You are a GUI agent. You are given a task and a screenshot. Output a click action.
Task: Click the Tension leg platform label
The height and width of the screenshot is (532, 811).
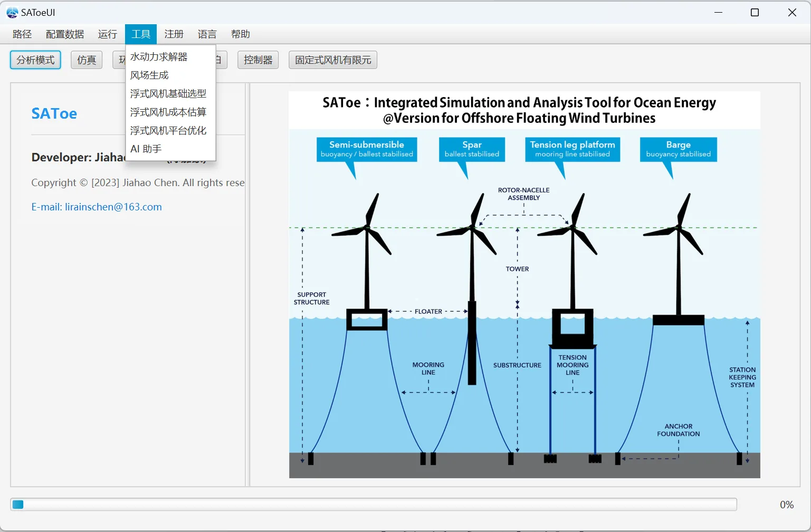click(x=573, y=149)
